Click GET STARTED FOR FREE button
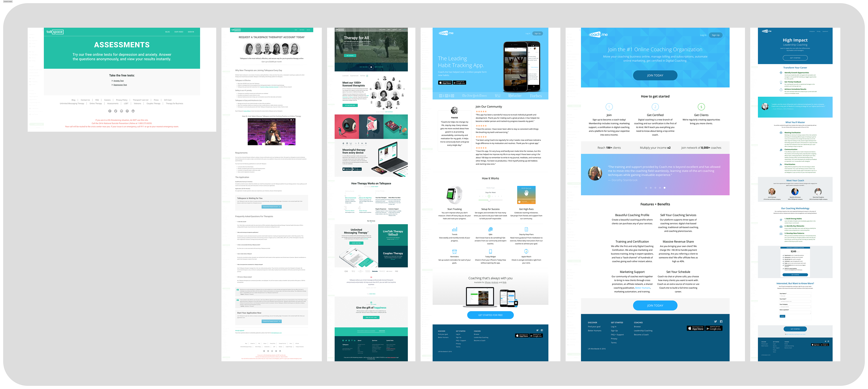Screen dimensions: 868x389 tap(490, 315)
